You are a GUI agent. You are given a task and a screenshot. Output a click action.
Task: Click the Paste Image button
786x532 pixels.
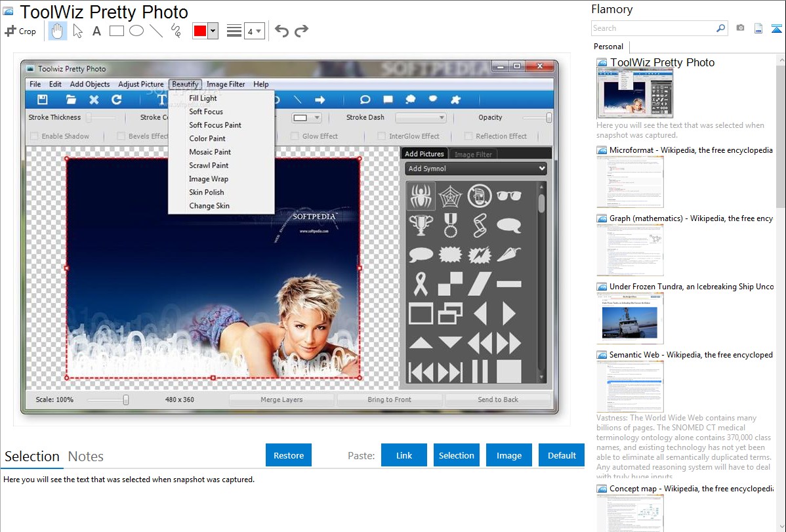pyautogui.click(x=508, y=455)
